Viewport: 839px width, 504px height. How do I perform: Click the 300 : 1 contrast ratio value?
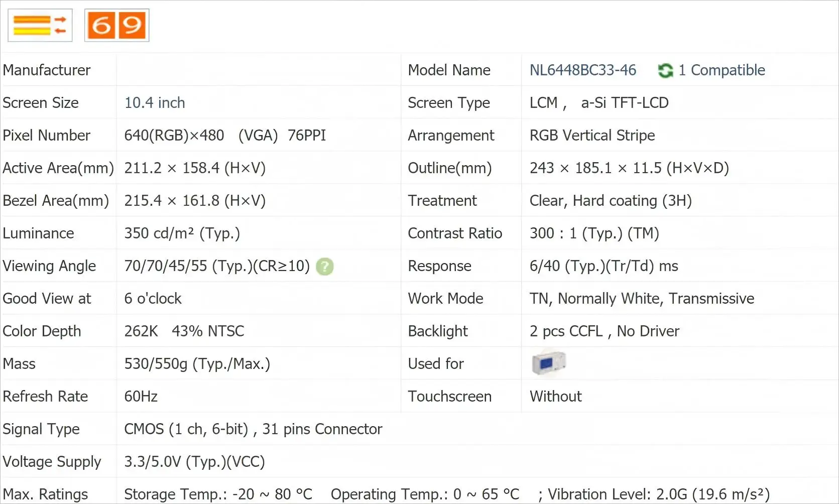(594, 233)
